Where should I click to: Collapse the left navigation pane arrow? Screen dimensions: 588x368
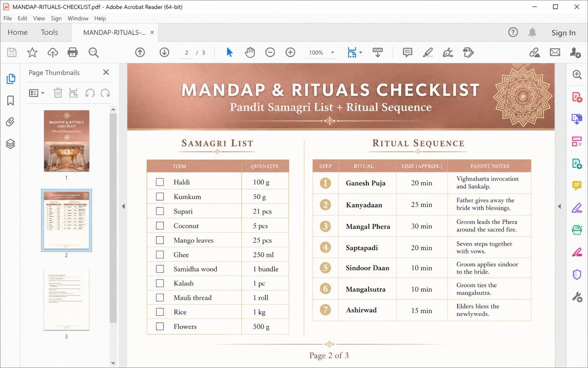[x=123, y=206]
